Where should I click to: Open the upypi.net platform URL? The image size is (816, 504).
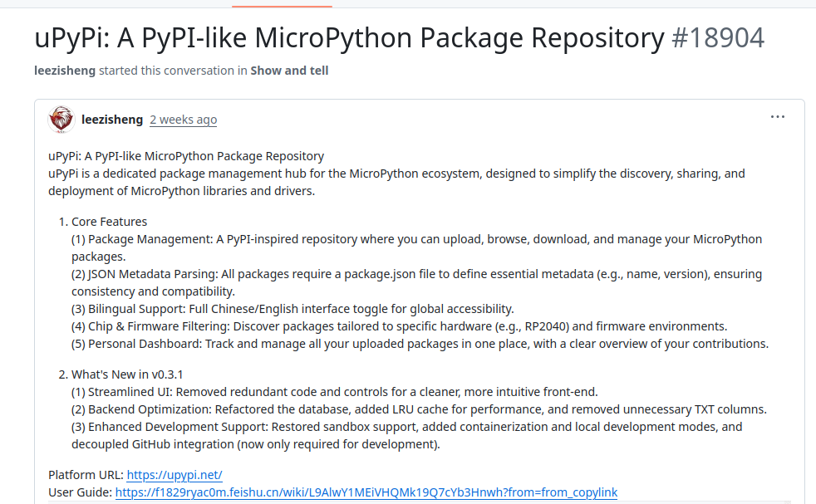tap(175, 475)
